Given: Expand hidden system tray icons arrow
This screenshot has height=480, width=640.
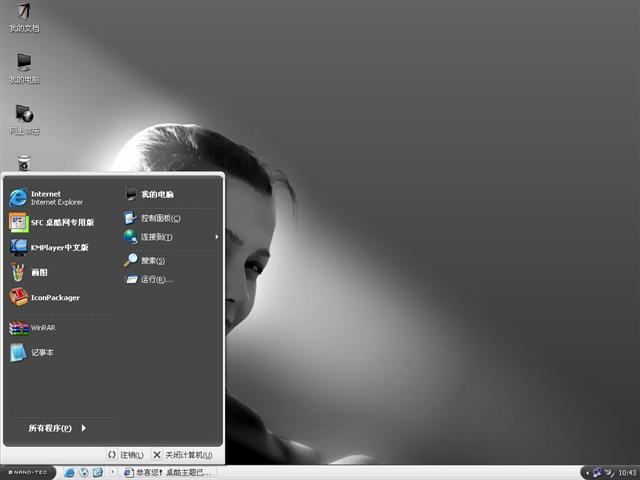Looking at the screenshot, I should [x=587, y=473].
